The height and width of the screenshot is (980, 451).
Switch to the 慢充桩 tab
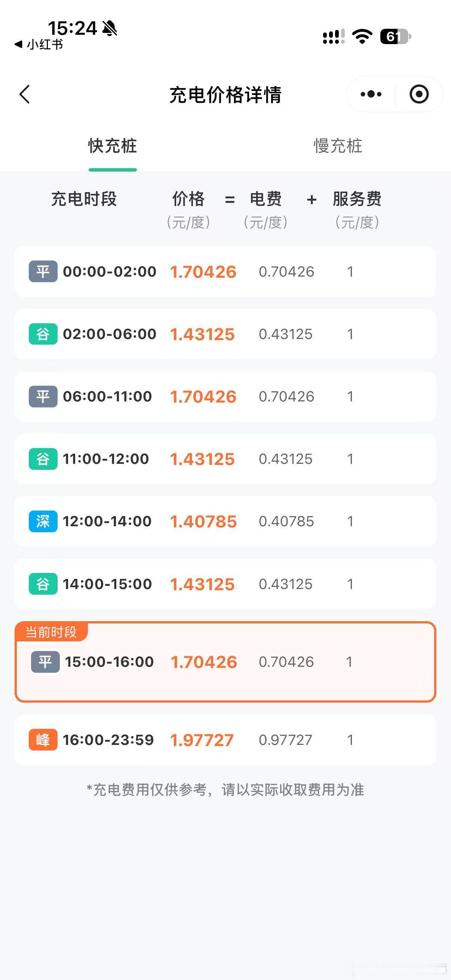338,146
